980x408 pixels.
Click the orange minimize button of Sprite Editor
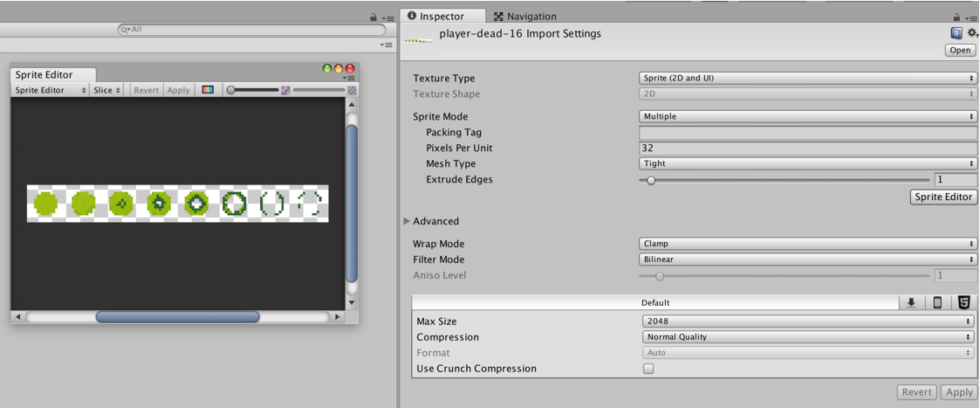[x=339, y=69]
